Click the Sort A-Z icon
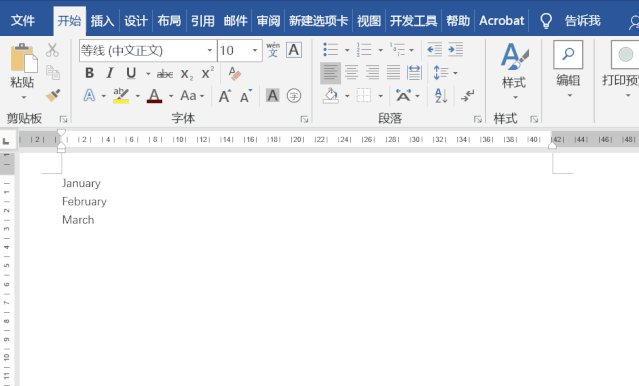 click(441, 96)
